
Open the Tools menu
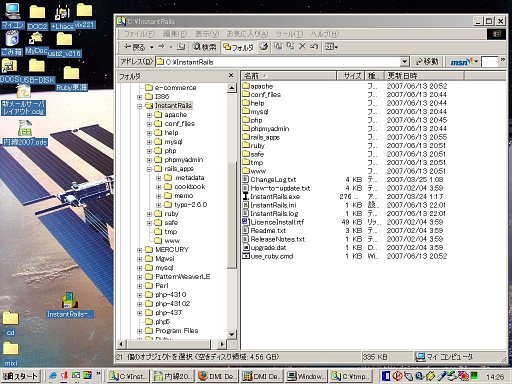[289, 34]
